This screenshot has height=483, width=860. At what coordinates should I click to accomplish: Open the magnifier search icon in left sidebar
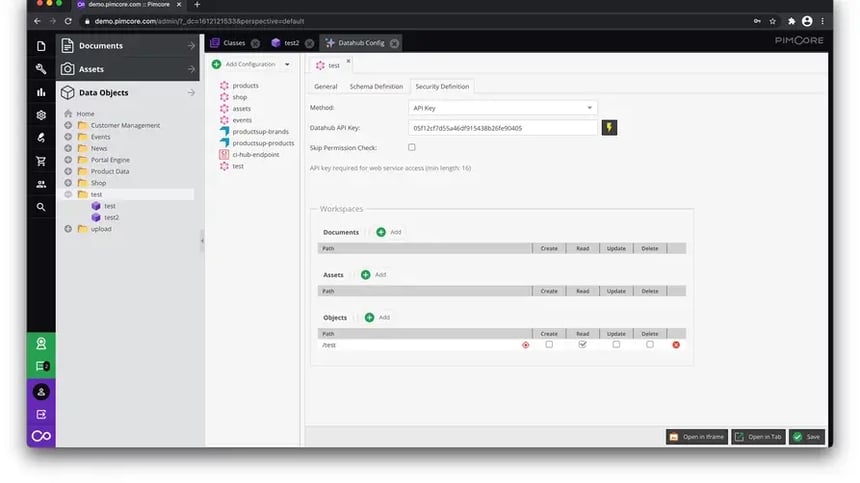[x=41, y=207]
